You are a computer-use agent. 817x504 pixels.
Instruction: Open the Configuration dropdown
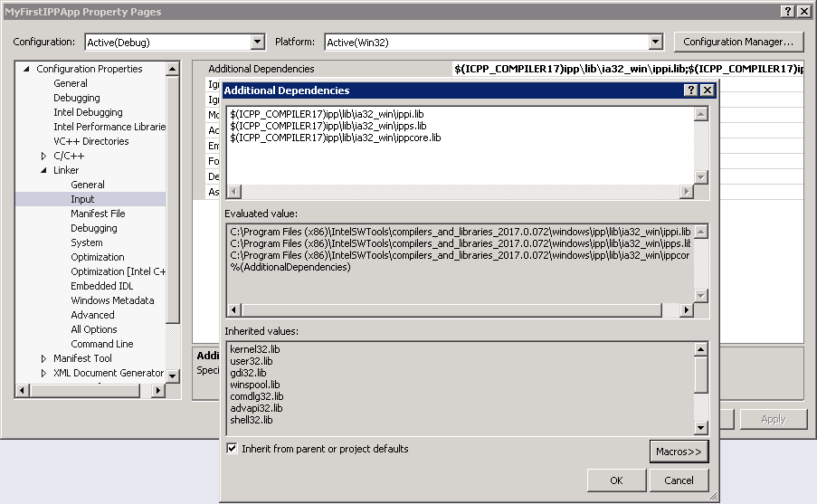point(257,43)
